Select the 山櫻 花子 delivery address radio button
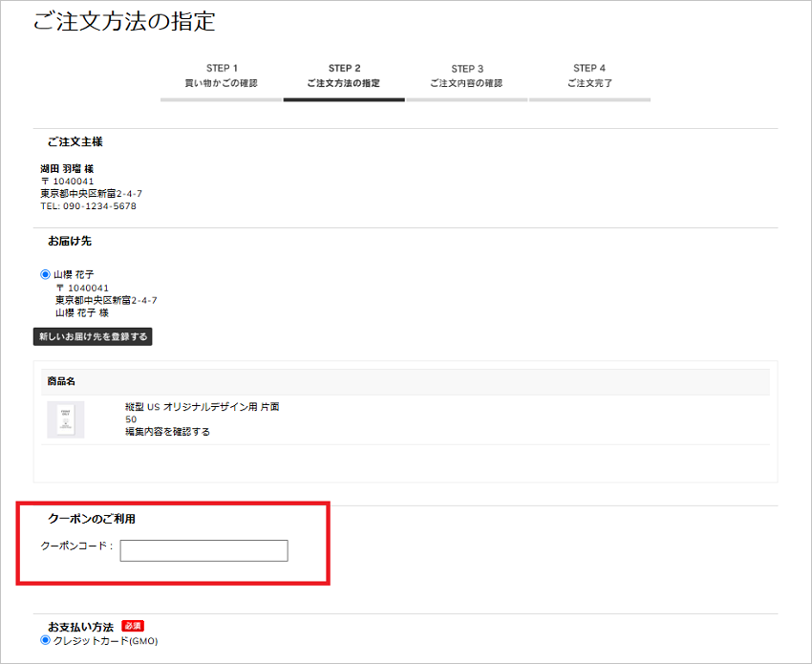The height and width of the screenshot is (664, 812). click(46, 274)
